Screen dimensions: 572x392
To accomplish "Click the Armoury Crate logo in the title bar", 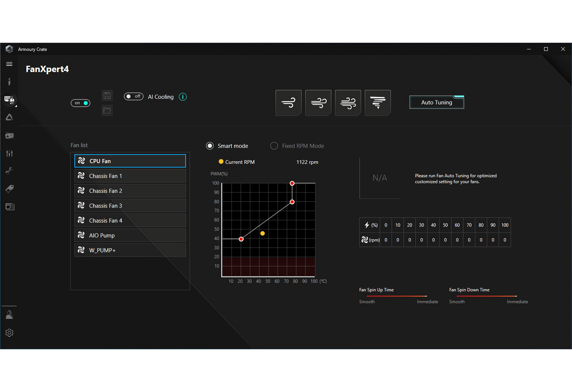I will [x=9, y=49].
